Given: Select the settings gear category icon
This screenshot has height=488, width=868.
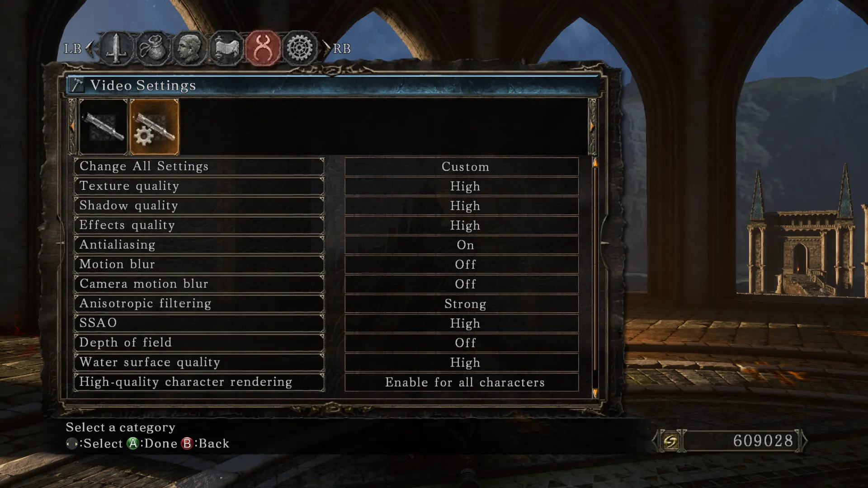Looking at the screenshot, I should point(299,47).
